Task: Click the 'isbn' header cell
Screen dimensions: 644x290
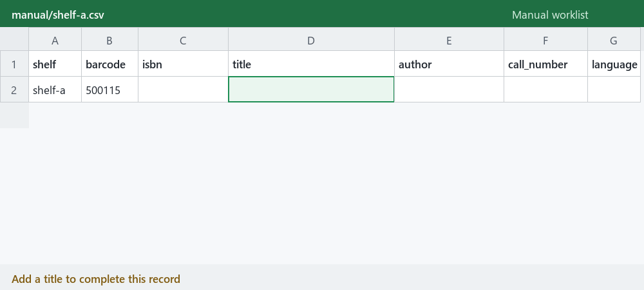Action: click(x=183, y=64)
